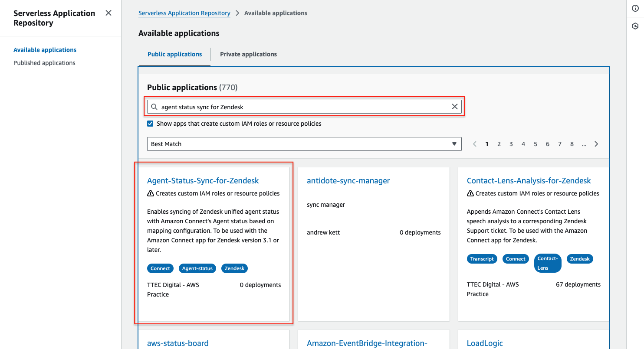Clear the search field with X icon
Screen dimensions: 644x349
tap(454, 107)
